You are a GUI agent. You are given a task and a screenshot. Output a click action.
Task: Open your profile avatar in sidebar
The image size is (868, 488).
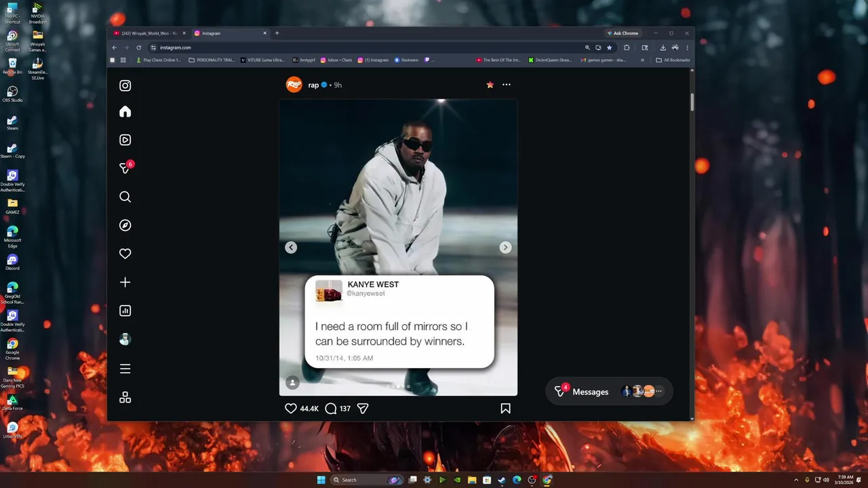point(125,340)
